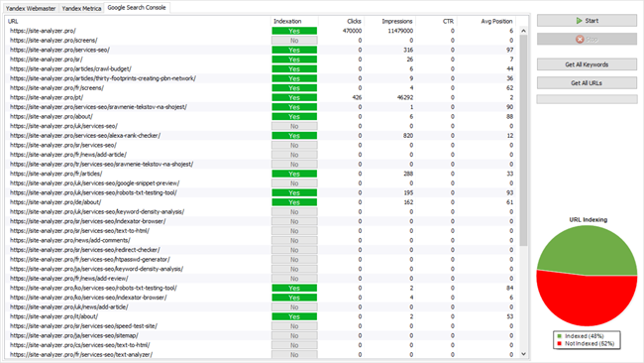
Task: Click the 820 impressions value
Action: (x=408, y=135)
